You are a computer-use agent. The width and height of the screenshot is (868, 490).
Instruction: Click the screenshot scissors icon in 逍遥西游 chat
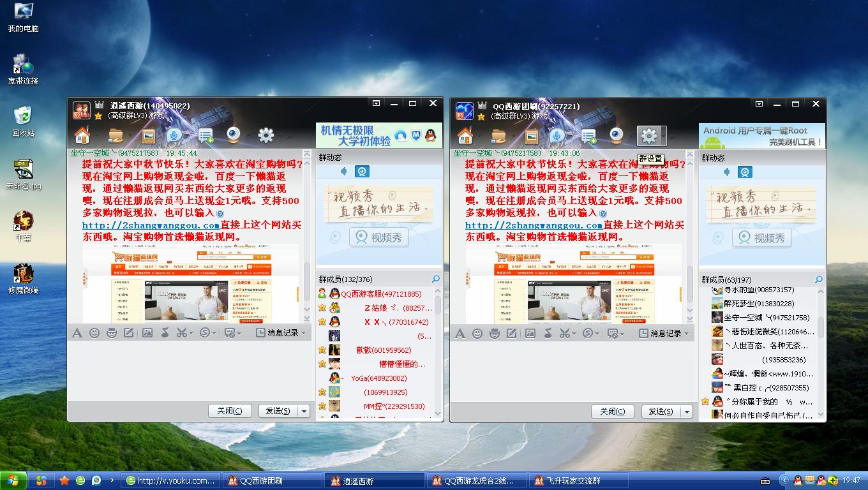click(182, 333)
